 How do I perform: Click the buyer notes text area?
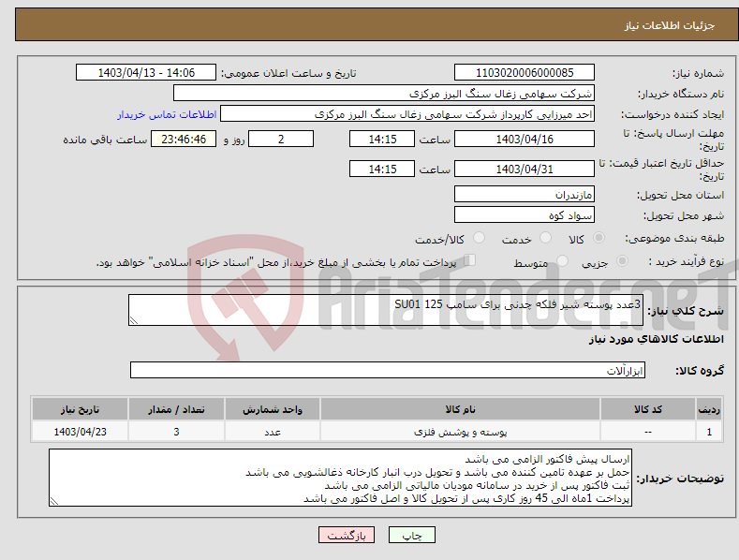pyautogui.click(x=340, y=478)
